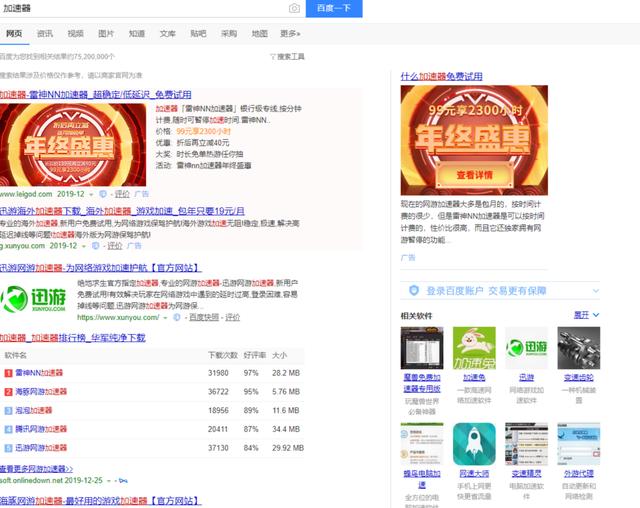Expand dropdown arrow after soft.onlinedown.net 2019-12-25
This screenshot has width=640, height=508.
tap(109, 481)
